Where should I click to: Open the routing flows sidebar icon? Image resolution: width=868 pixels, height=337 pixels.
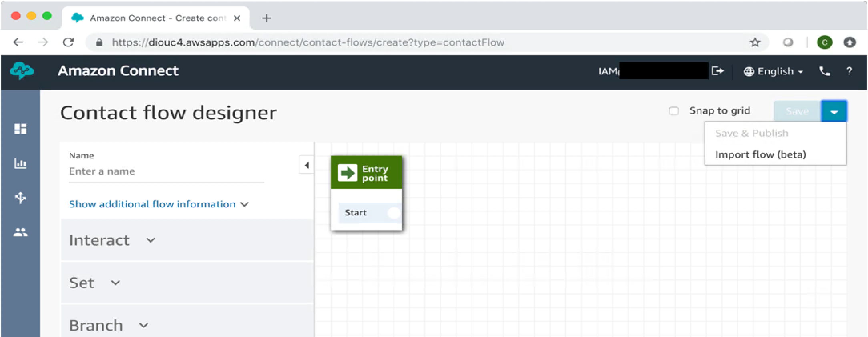click(x=20, y=197)
